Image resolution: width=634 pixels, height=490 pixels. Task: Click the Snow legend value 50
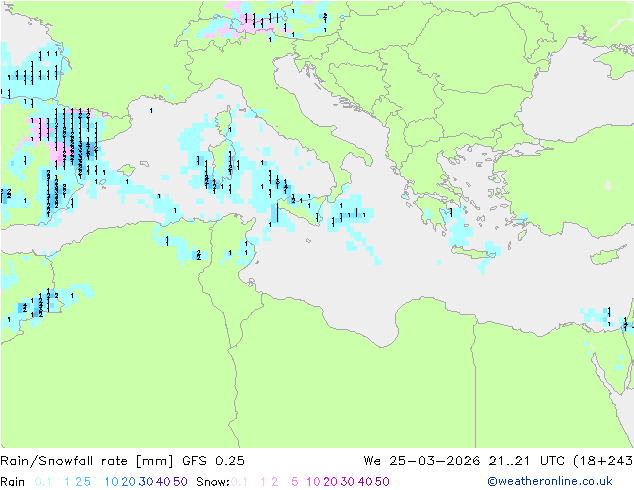tap(383, 482)
